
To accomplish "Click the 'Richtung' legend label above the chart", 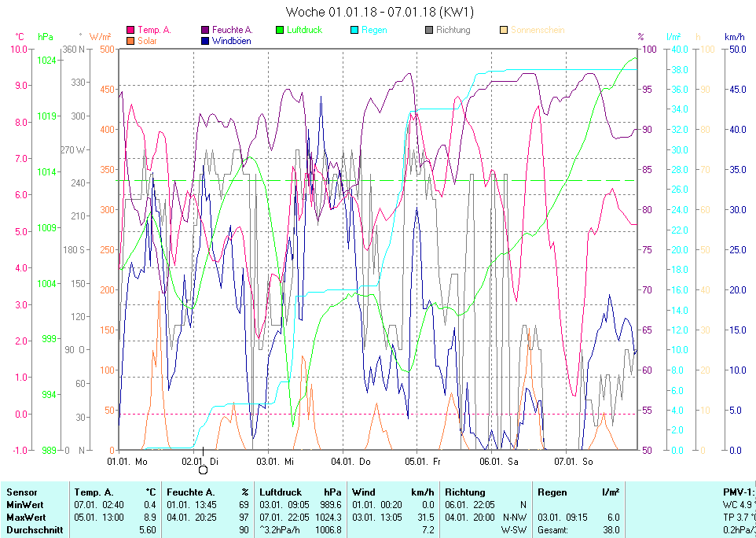I will [x=453, y=30].
